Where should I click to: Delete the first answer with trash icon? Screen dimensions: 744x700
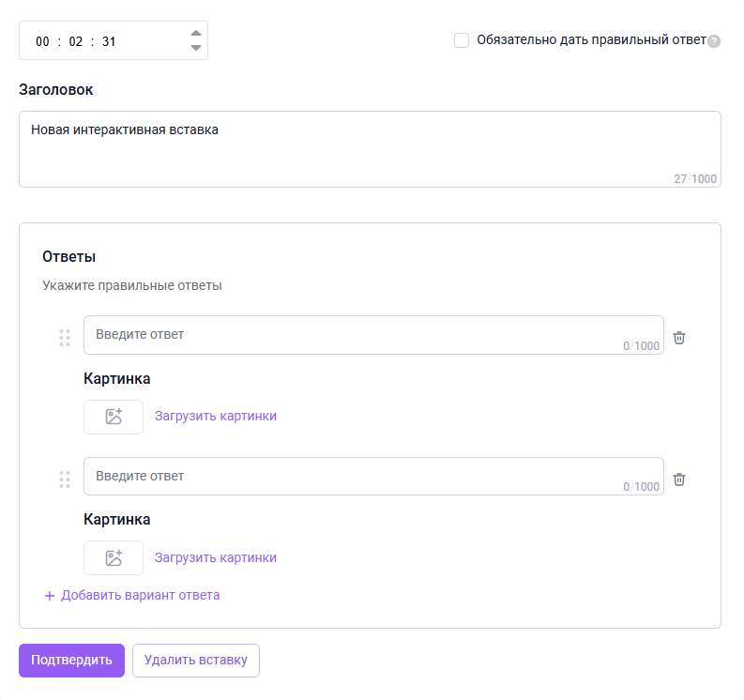pos(679,338)
